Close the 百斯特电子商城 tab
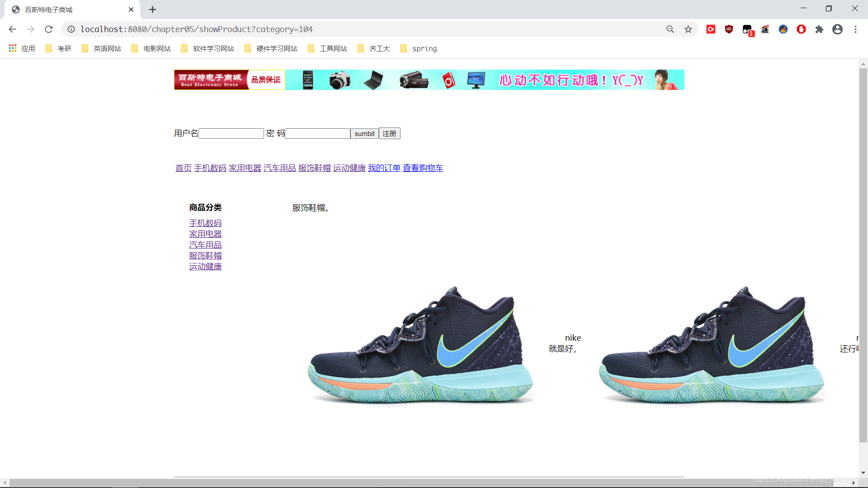The width and height of the screenshot is (868, 488). 131,9
